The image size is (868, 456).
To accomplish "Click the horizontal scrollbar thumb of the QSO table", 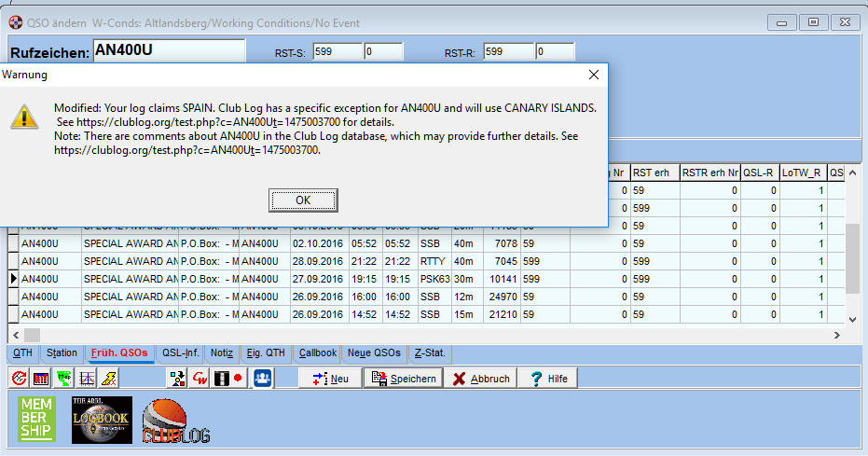I will coord(32,336).
